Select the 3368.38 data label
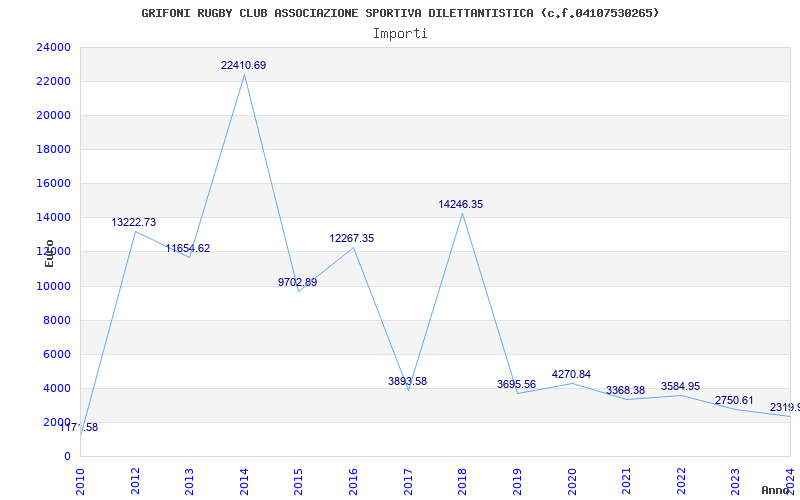800x500 pixels. pyautogui.click(x=626, y=390)
